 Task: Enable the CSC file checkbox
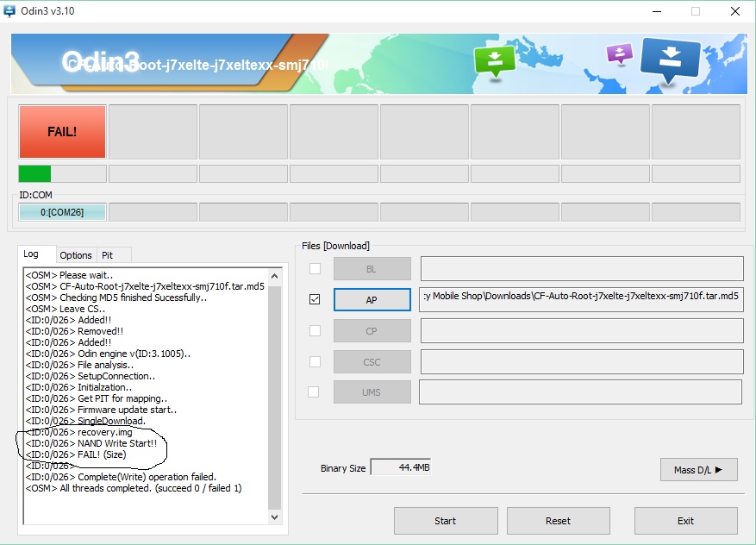click(x=315, y=361)
